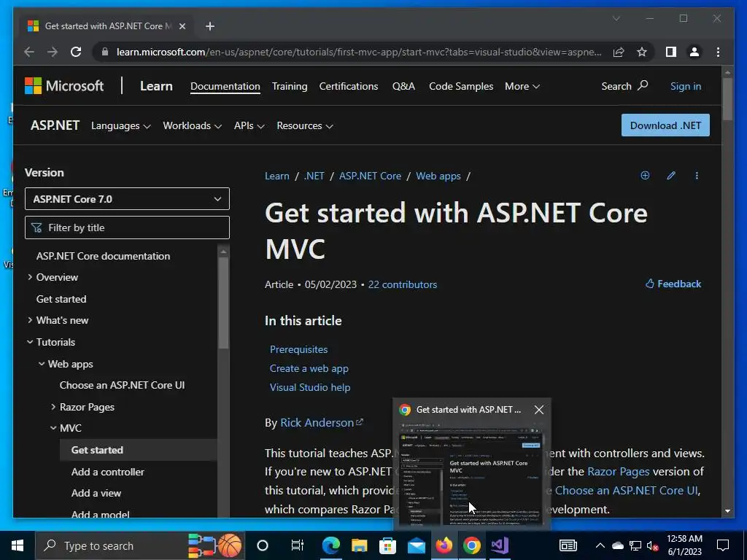Open Cortana circle icon in taskbar
The image size is (747, 560).
point(263,545)
